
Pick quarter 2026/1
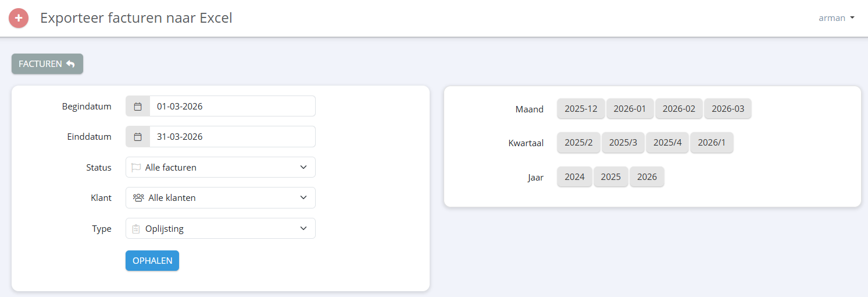tap(712, 143)
